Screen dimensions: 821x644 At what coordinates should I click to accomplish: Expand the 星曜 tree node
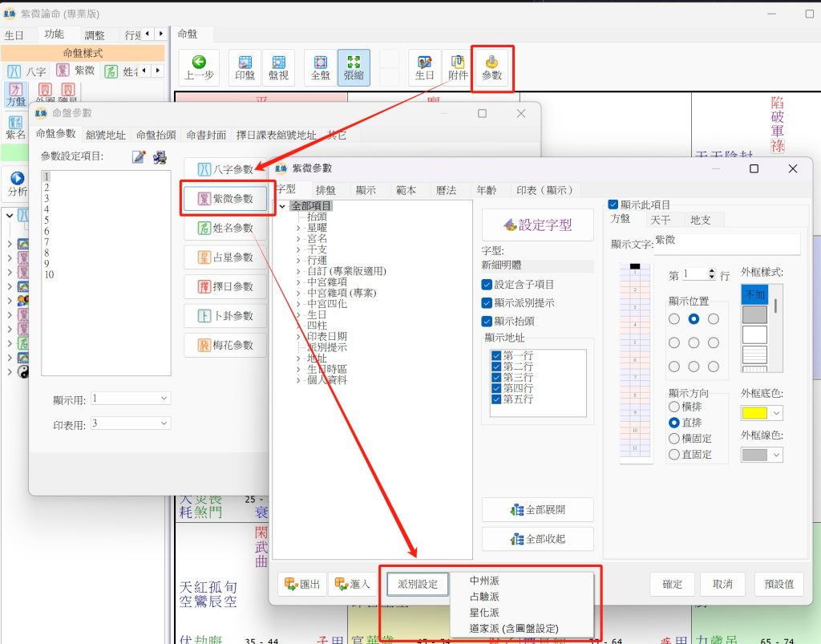pos(298,228)
